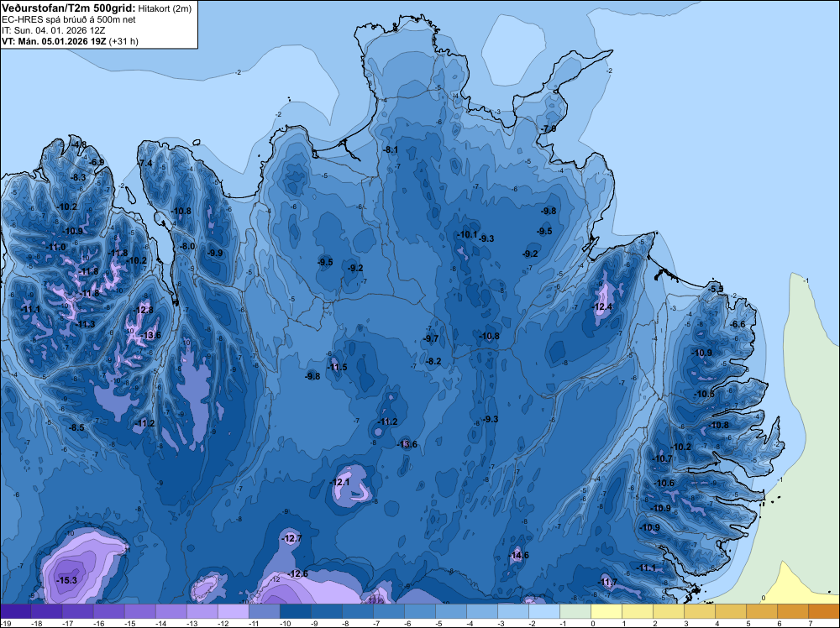The height and width of the screenshot is (628, 840).
Task: Click the -7.0 temperature value
Action: (549, 129)
